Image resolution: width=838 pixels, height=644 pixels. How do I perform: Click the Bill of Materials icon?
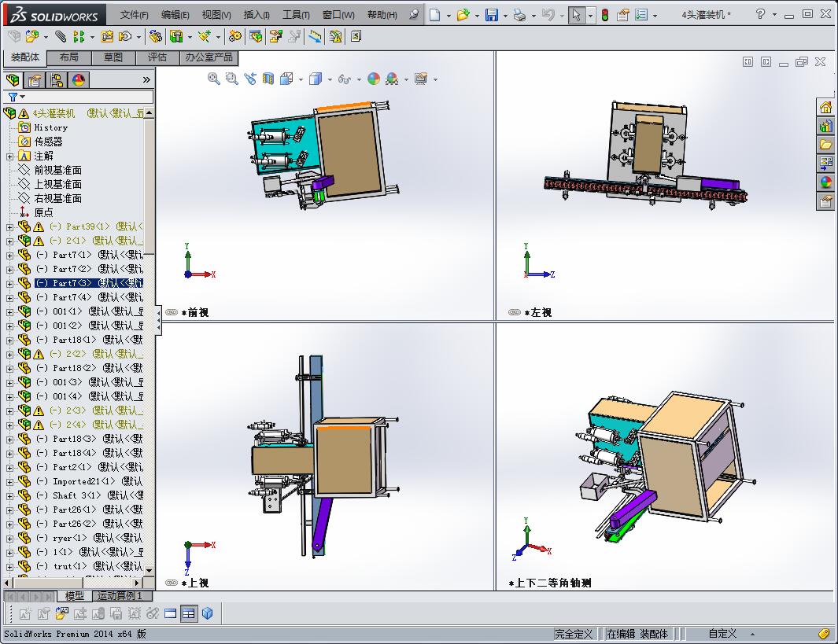click(x=256, y=36)
